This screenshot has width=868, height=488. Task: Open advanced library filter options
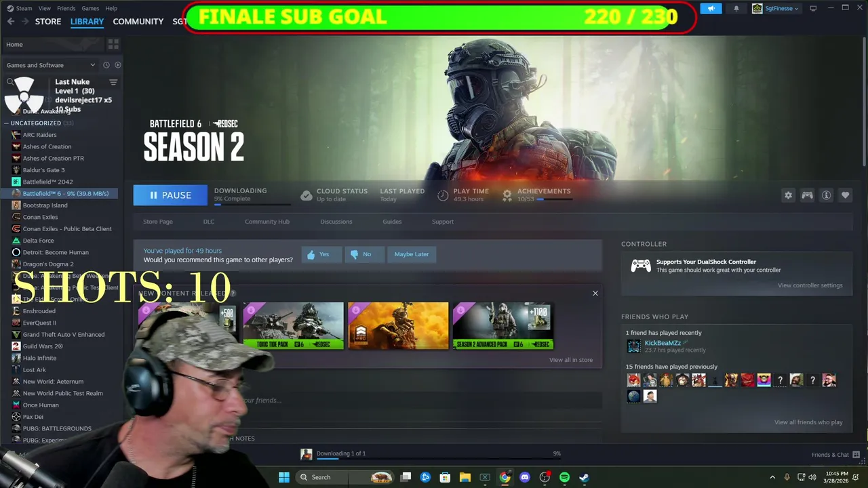click(113, 82)
